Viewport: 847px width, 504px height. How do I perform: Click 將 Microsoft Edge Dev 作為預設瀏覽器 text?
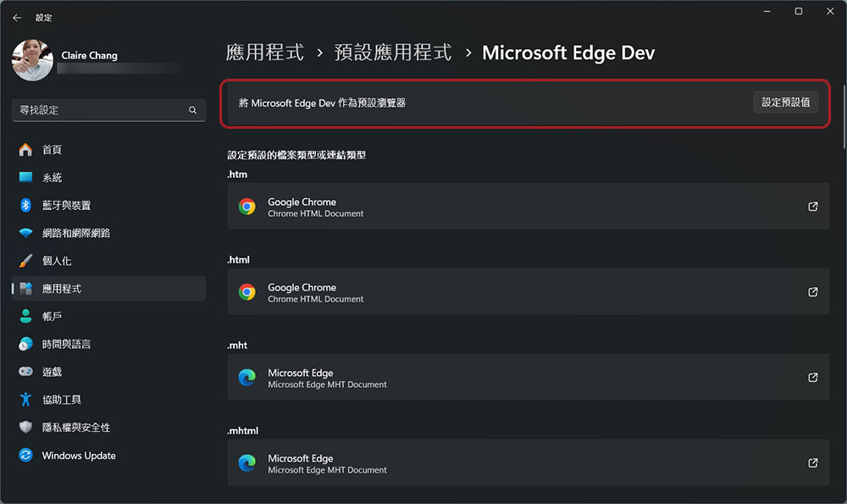(322, 102)
